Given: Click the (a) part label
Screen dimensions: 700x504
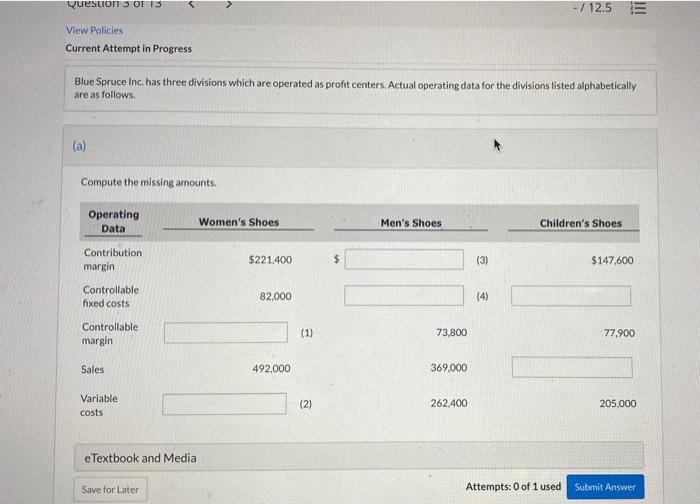Looking at the screenshot, I should click(79, 146).
